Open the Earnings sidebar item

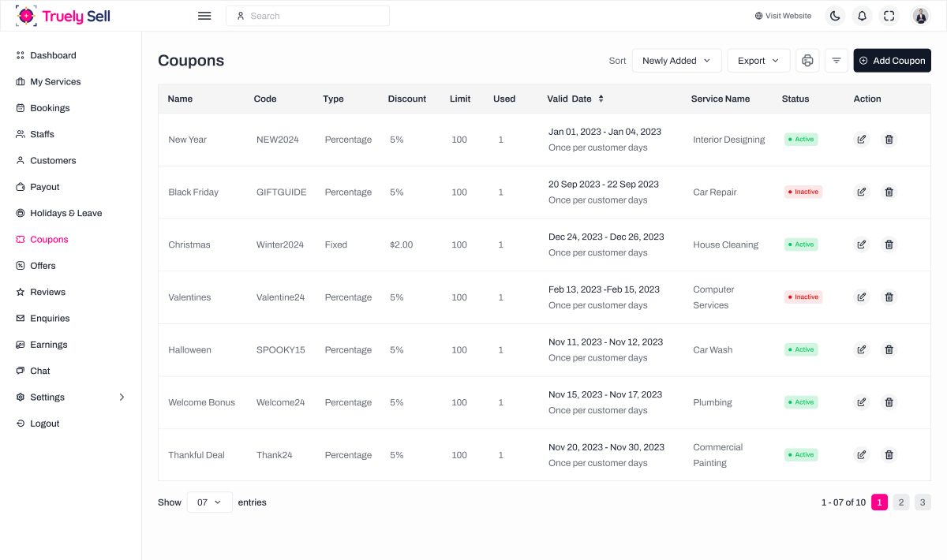[x=49, y=345]
